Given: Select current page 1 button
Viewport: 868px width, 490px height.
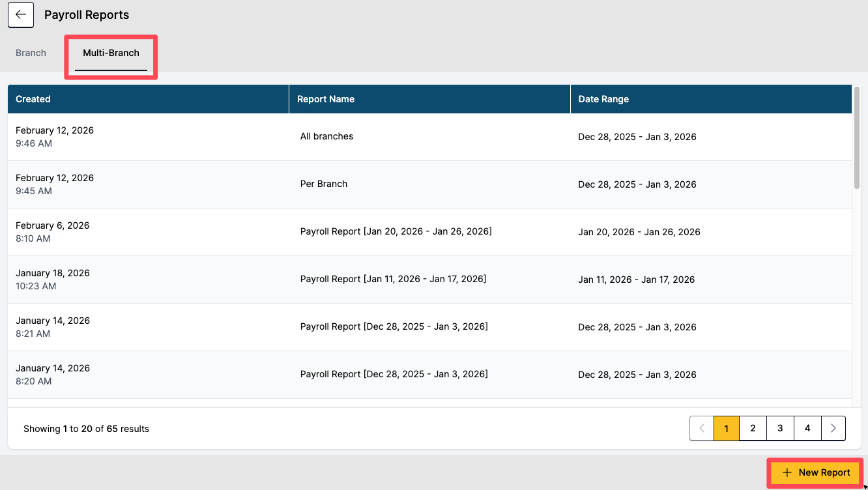Looking at the screenshot, I should coord(726,428).
